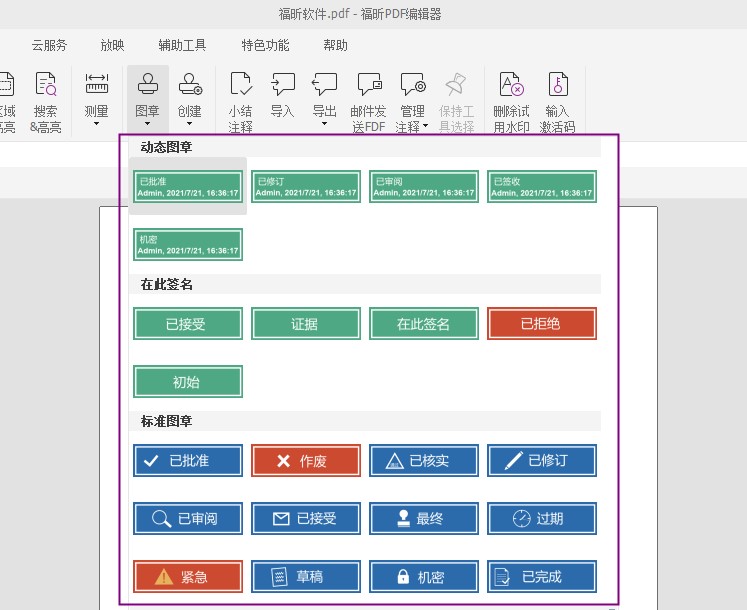Image resolution: width=747 pixels, height=610 pixels.
Task: Open 小结注释 summarize comments
Action: point(241,102)
